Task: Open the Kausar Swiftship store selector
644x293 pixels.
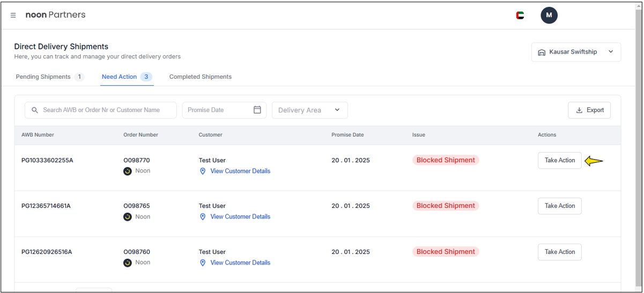Action: click(576, 52)
